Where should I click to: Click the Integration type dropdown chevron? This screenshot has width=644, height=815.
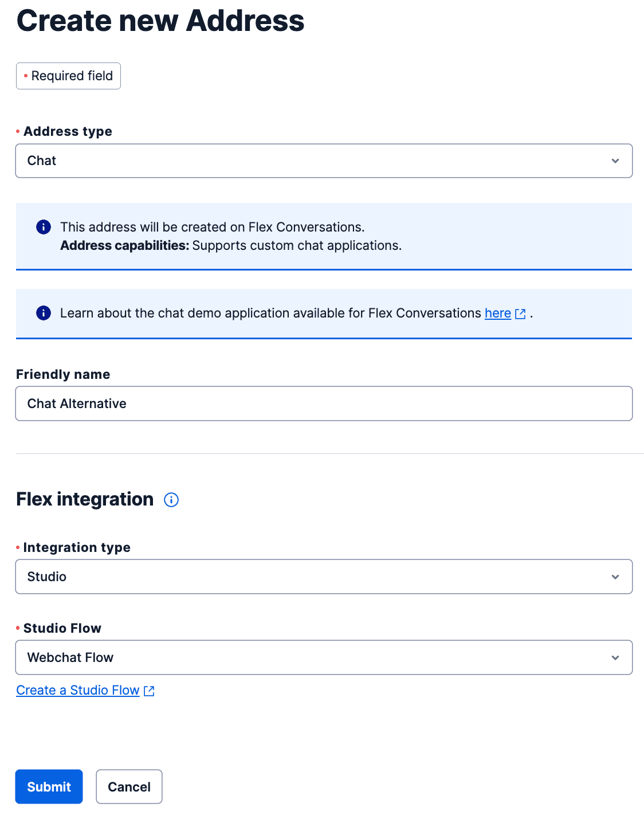(x=615, y=577)
